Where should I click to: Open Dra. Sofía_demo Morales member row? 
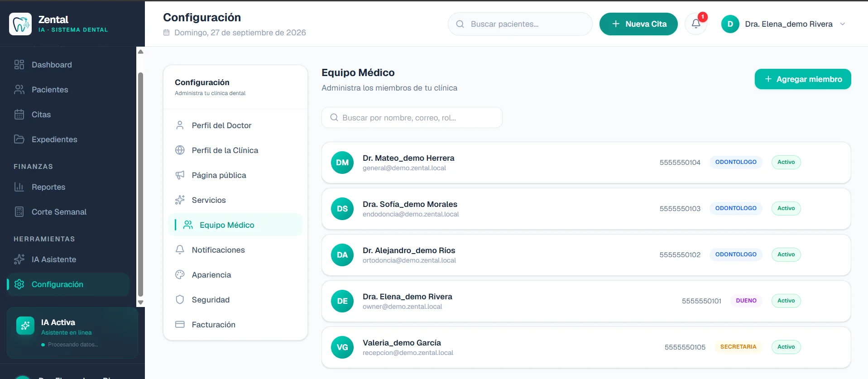pos(586,209)
